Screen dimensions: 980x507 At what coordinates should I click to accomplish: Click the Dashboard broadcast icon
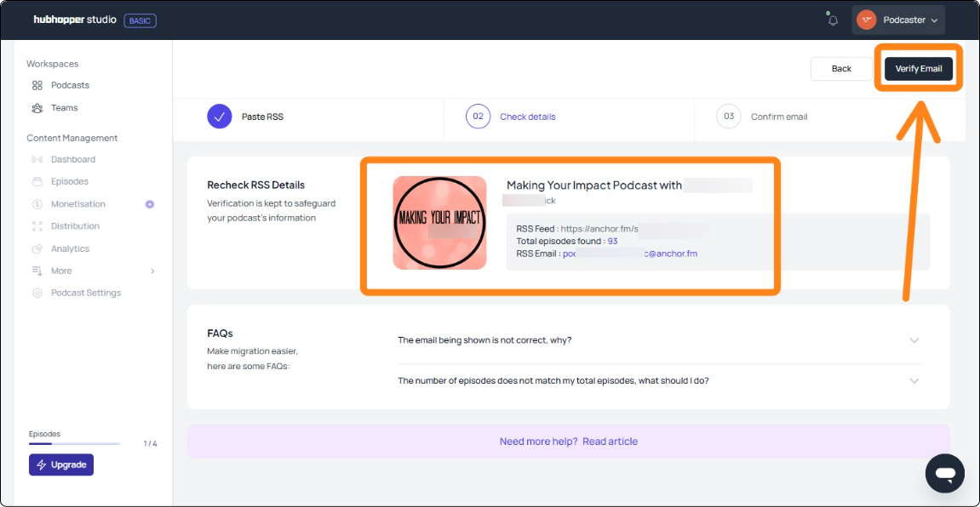tap(37, 159)
